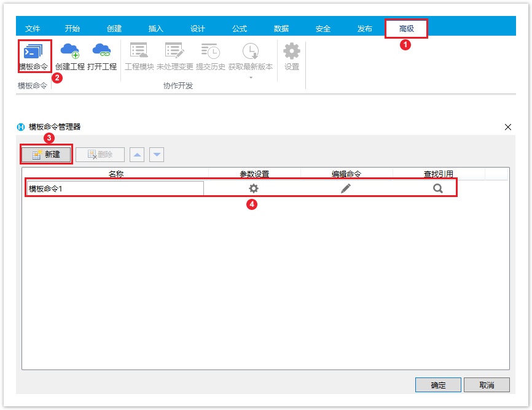Image resolution: width=532 pixels, height=410 pixels.
Task: Open the 数据 ribbon tab
Action: [281, 28]
